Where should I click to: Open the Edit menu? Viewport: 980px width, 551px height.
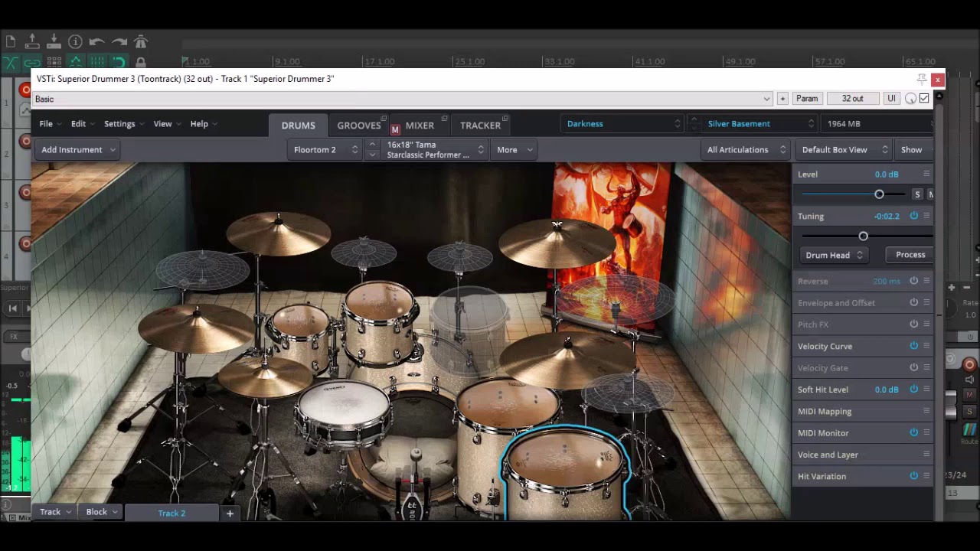pyautogui.click(x=83, y=124)
